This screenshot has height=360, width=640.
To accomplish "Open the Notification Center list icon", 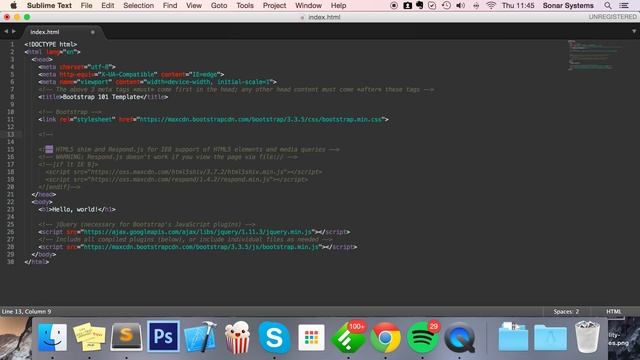I will tap(624, 5).
